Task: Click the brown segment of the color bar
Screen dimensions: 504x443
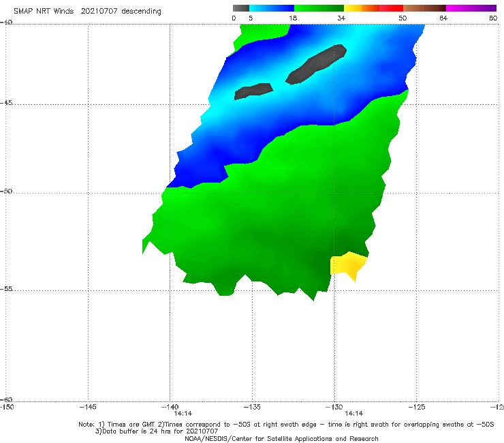Action: (424, 8)
